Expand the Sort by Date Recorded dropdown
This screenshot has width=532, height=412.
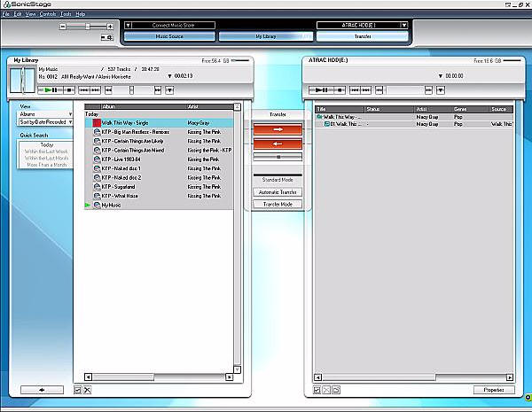tap(45, 121)
